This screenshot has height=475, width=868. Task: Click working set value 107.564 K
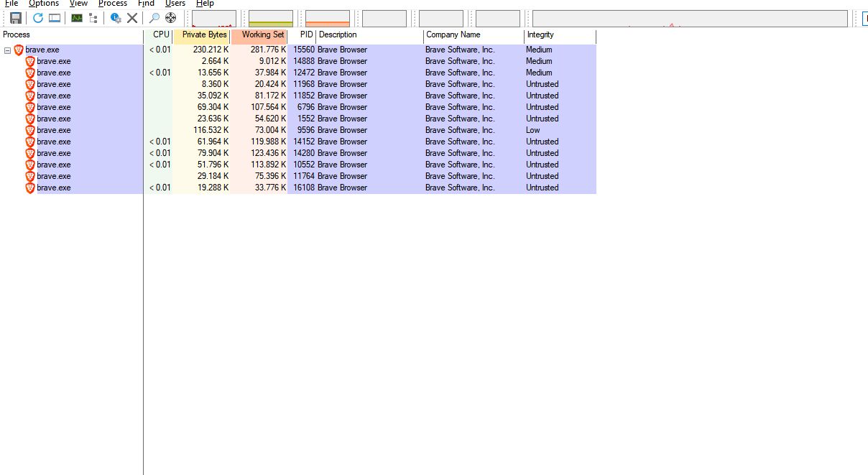click(x=268, y=107)
